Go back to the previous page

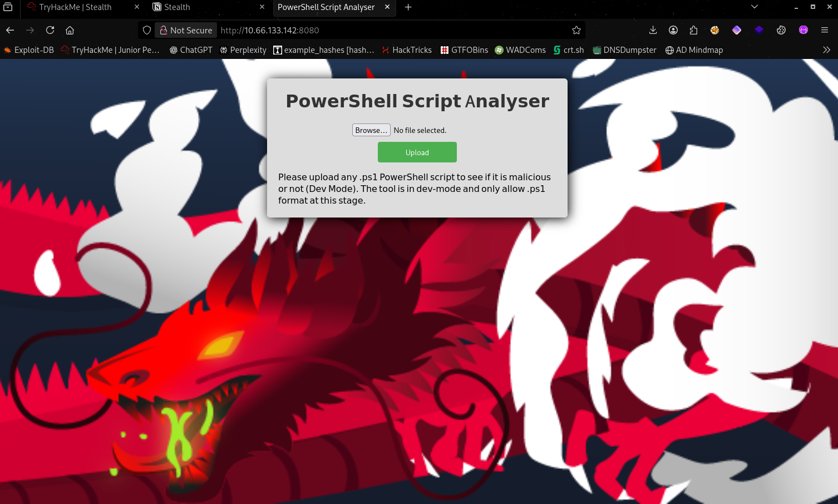[10, 30]
